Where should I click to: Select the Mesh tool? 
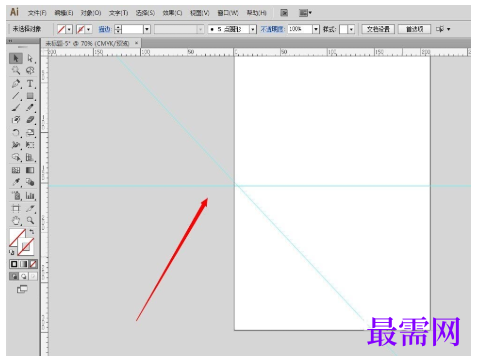tap(16, 170)
